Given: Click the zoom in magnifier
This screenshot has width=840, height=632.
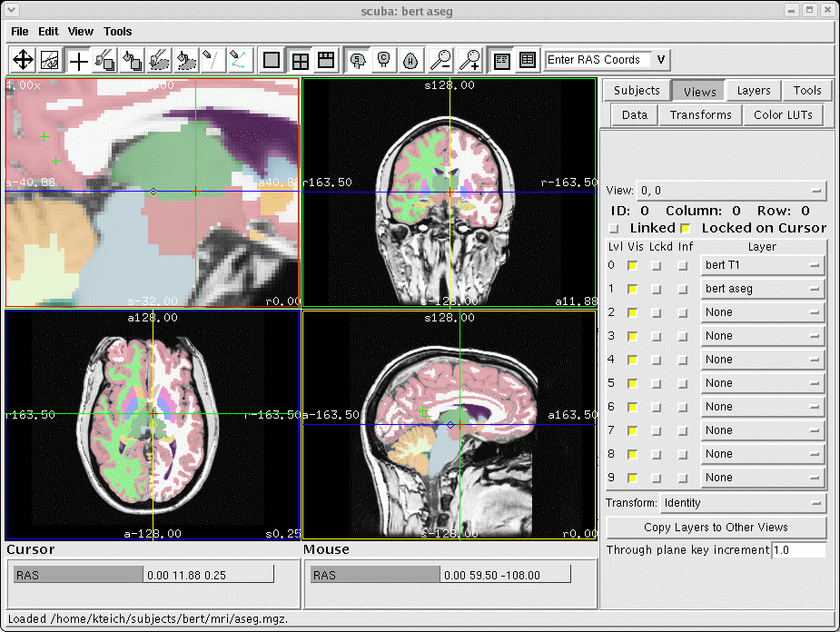Looking at the screenshot, I should point(469,61).
